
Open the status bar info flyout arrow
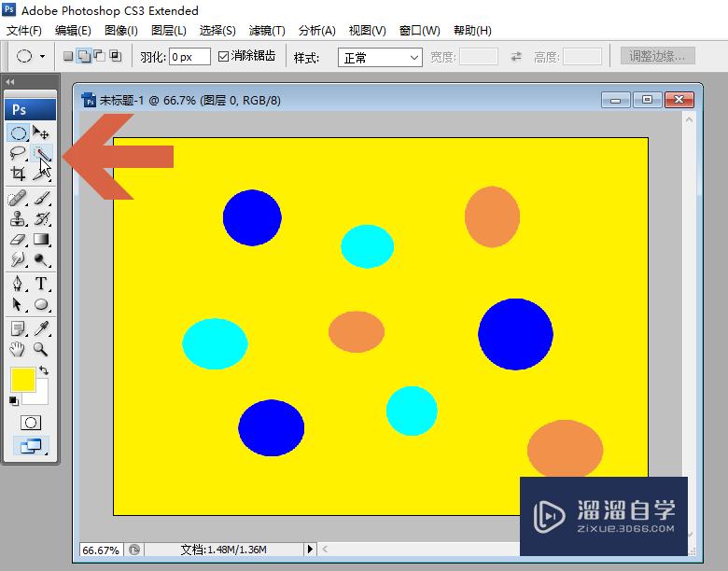[x=310, y=550]
